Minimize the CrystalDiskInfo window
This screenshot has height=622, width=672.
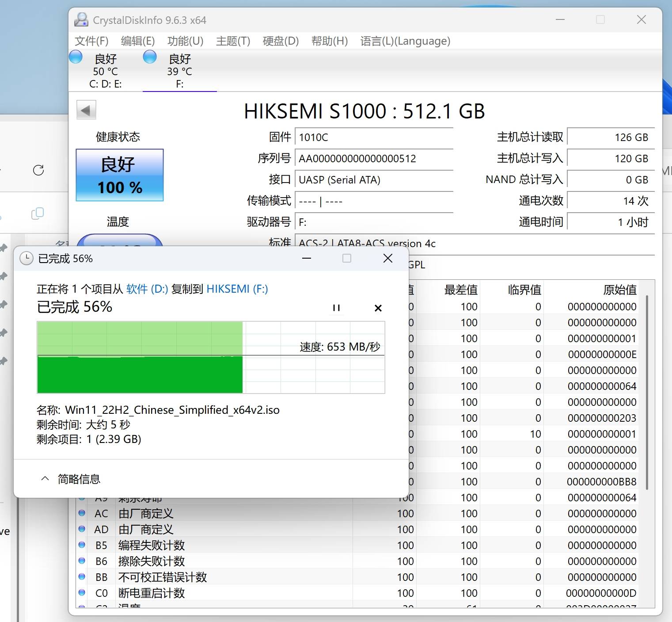tap(560, 19)
